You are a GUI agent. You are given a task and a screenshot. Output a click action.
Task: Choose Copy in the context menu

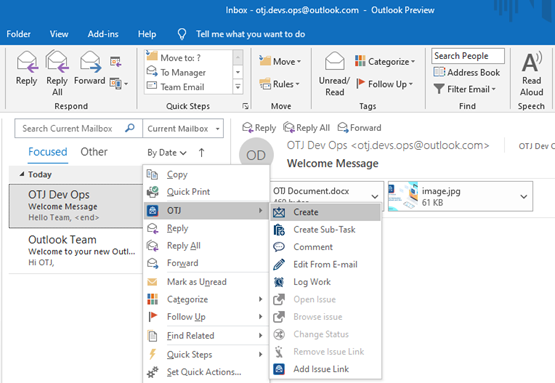(206, 174)
